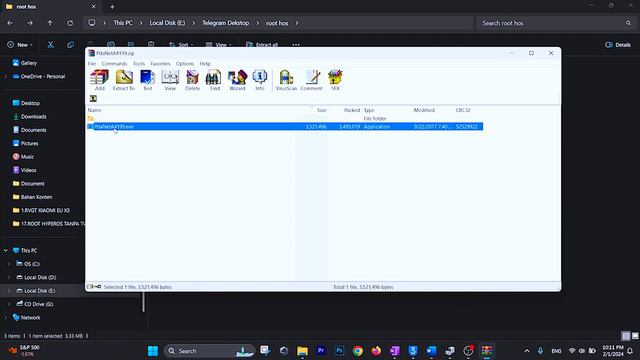Sort archive list by Size column
The width and height of the screenshot is (640, 360).
pyautogui.click(x=322, y=110)
